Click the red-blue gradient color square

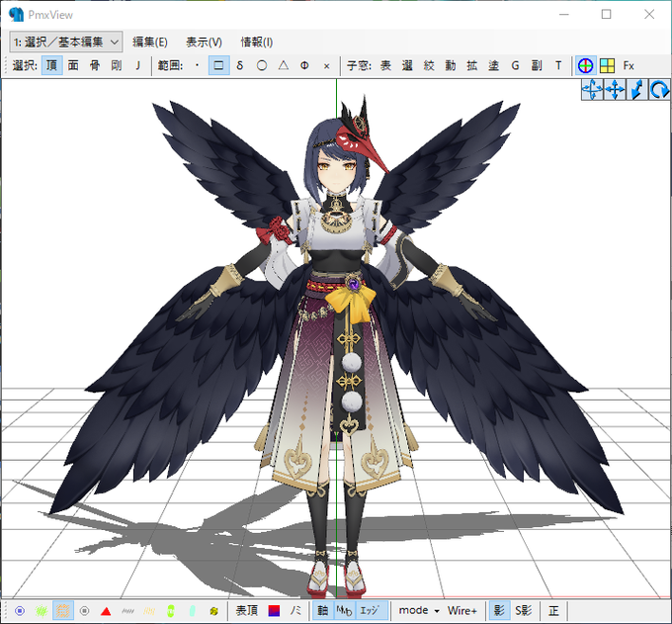click(x=274, y=611)
